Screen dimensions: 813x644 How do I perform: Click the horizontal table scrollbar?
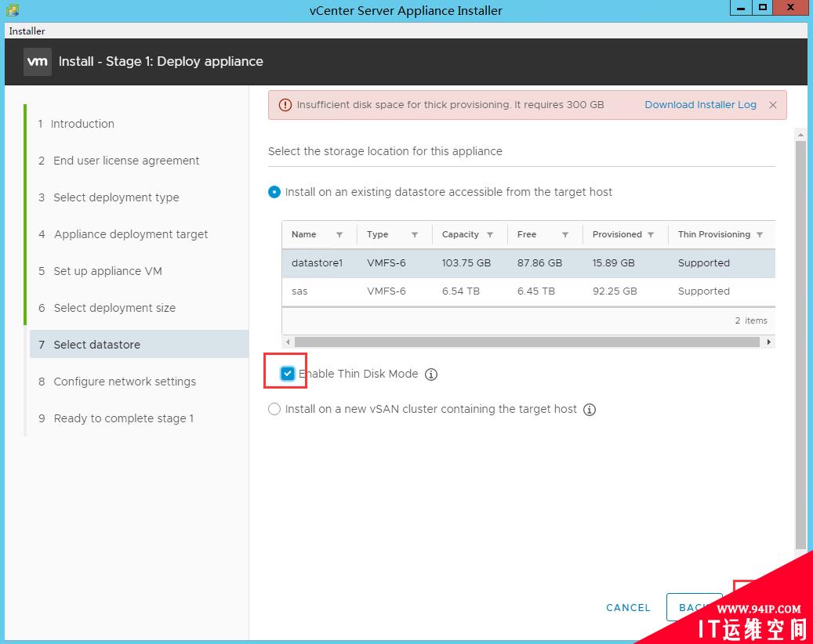coord(527,342)
